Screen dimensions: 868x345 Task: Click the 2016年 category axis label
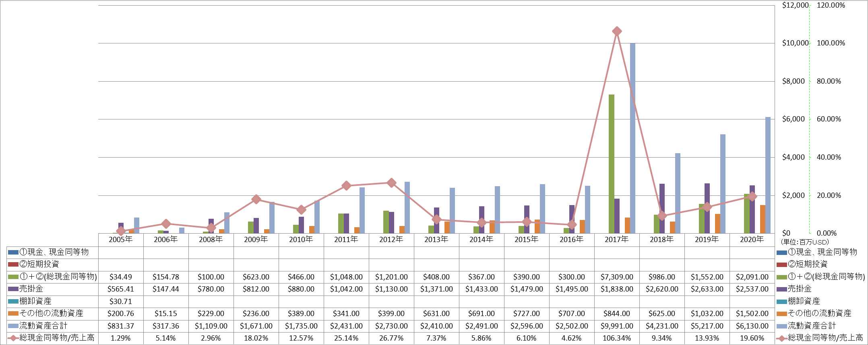pyautogui.click(x=572, y=240)
